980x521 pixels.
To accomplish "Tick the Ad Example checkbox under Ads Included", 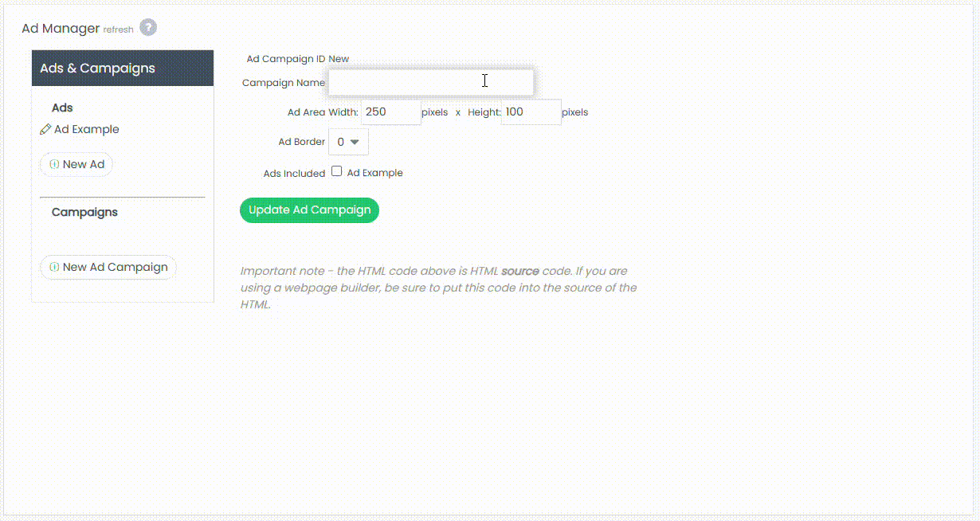I will (x=337, y=171).
